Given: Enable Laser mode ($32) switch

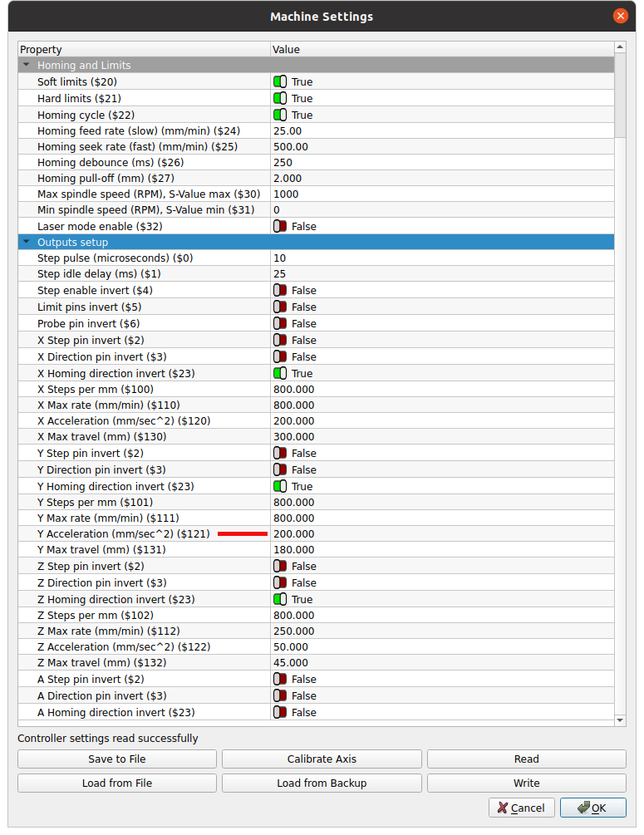Looking at the screenshot, I should (280, 227).
